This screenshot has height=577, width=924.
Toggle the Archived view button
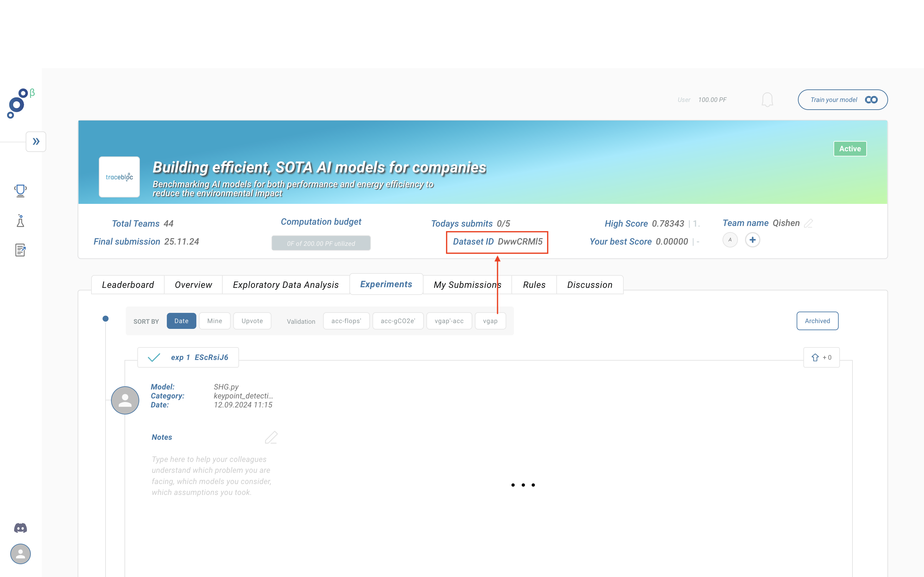[817, 321]
